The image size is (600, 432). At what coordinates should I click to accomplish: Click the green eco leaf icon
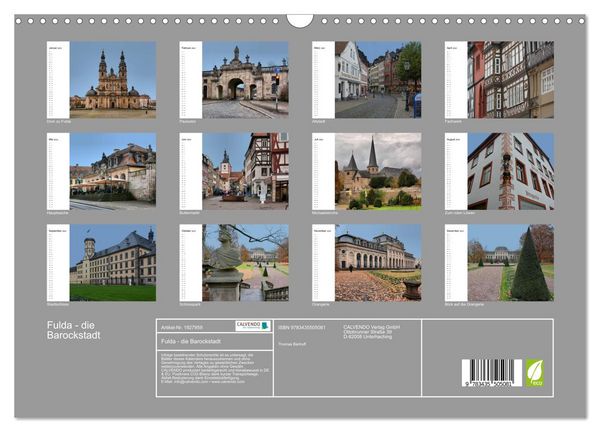(x=535, y=373)
